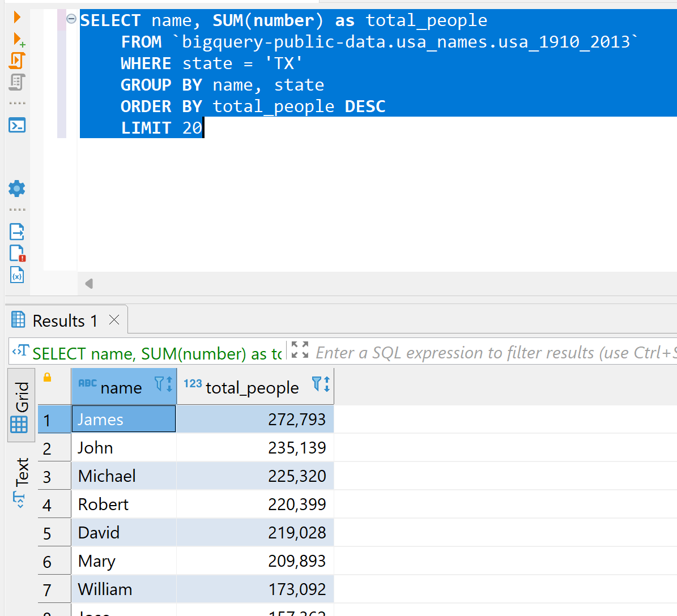Close the Results 1 tab
This screenshot has width=677, height=616.
pyautogui.click(x=114, y=320)
